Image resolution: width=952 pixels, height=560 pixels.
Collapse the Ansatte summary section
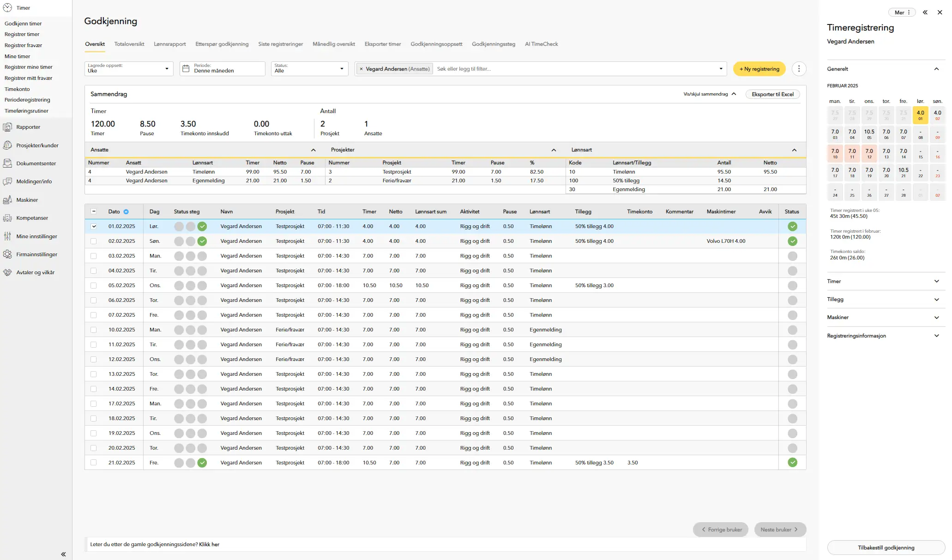313,150
